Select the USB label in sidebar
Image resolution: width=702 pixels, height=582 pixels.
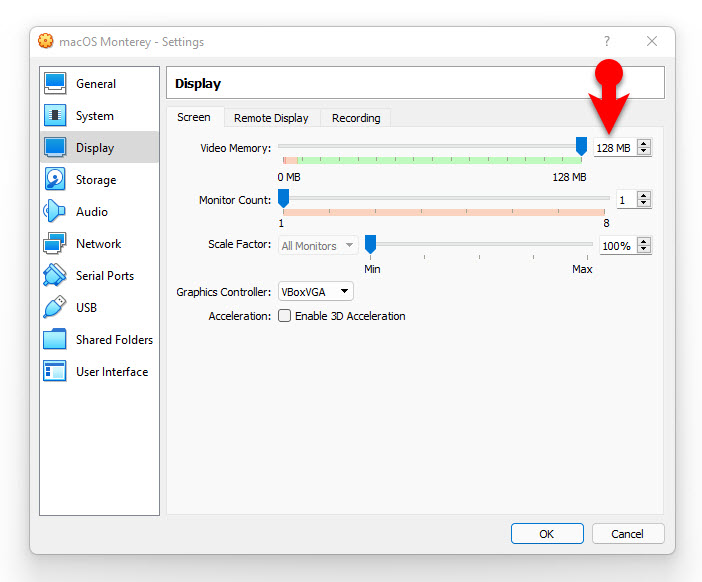point(86,308)
